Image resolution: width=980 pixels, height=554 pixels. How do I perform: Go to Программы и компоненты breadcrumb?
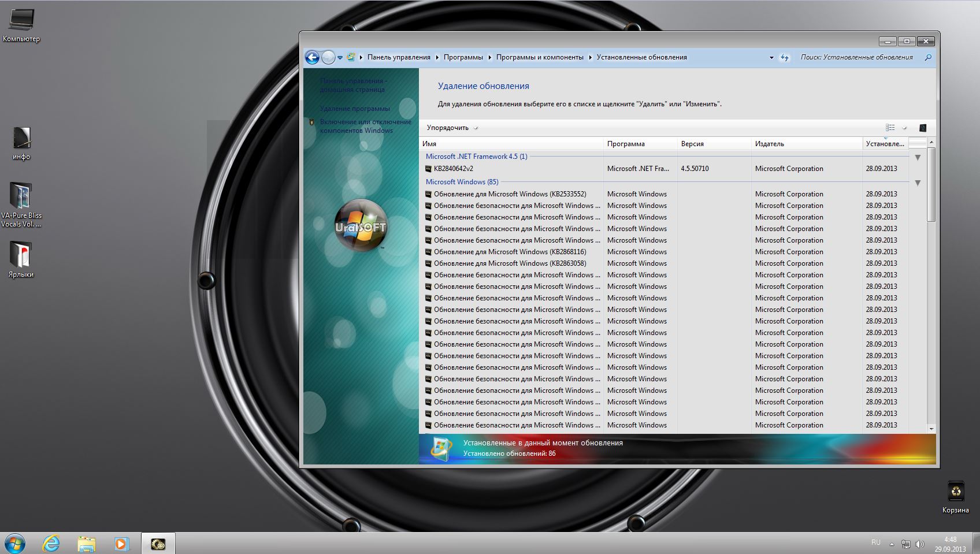(540, 57)
